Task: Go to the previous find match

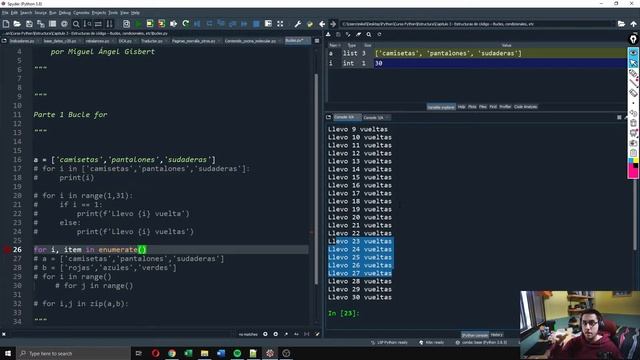Action: [265, 334]
